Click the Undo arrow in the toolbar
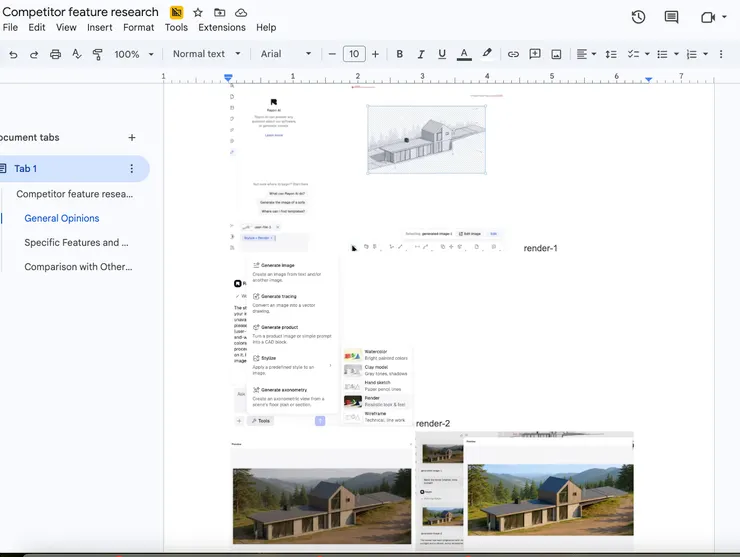 13,54
